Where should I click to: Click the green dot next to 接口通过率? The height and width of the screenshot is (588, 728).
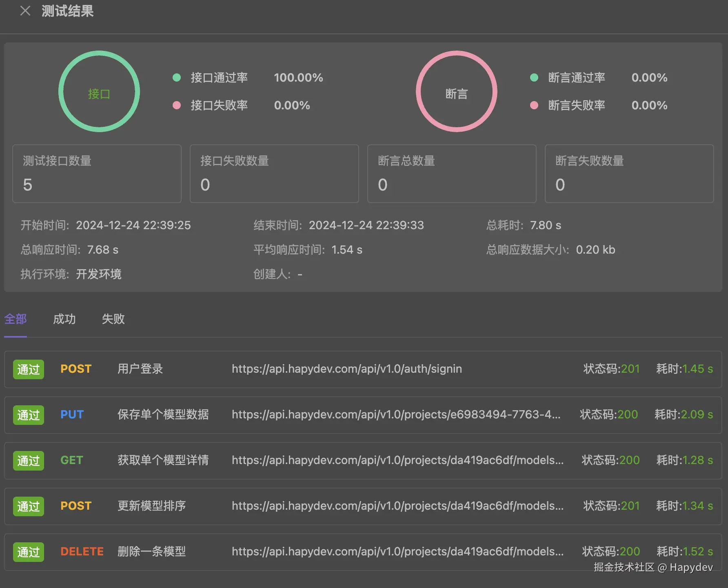pos(177,77)
